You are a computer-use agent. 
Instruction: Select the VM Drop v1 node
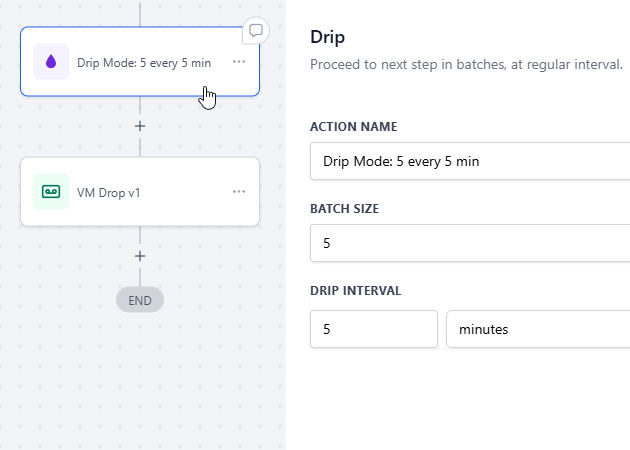(x=140, y=191)
